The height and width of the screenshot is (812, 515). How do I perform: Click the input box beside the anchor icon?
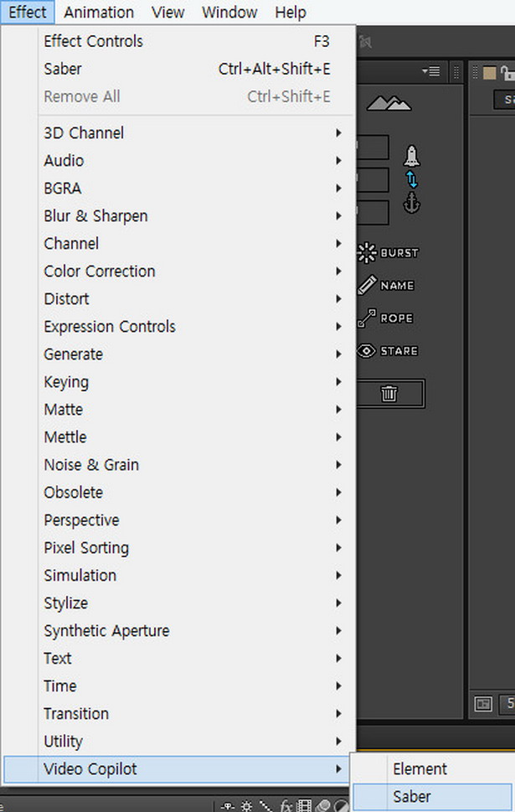coord(373,213)
